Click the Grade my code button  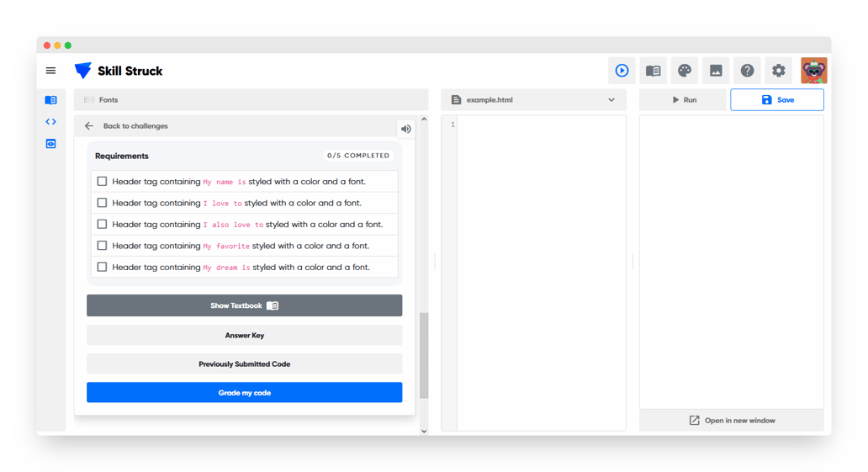(x=244, y=393)
